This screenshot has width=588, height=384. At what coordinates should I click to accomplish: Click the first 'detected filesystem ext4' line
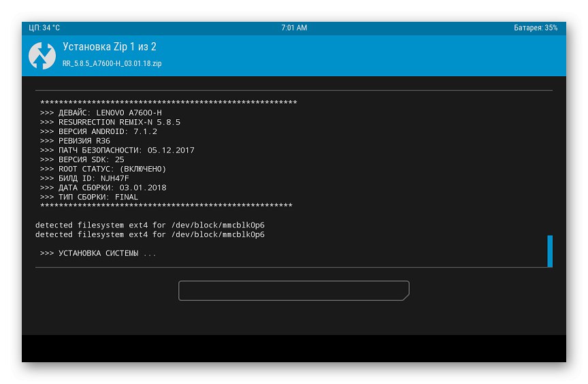tap(150, 225)
